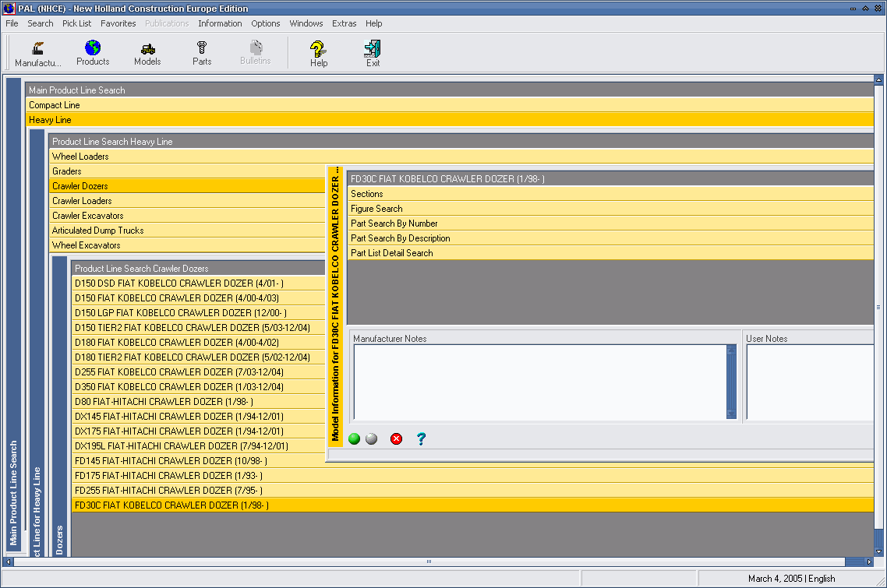Select D350 FIAT KOBELCO CRAWLER DOZER model
This screenshot has width=887, height=588.
199,387
